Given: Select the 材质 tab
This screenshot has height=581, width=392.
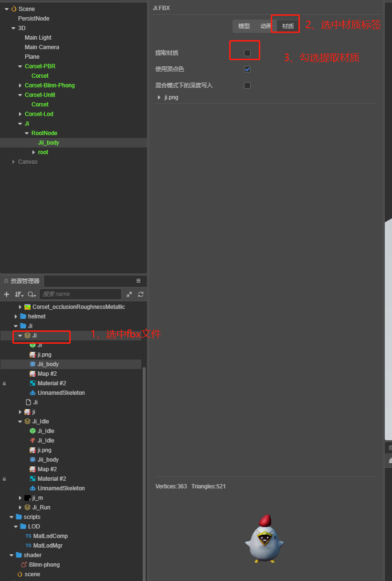Looking at the screenshot, I should pos(288,26).
